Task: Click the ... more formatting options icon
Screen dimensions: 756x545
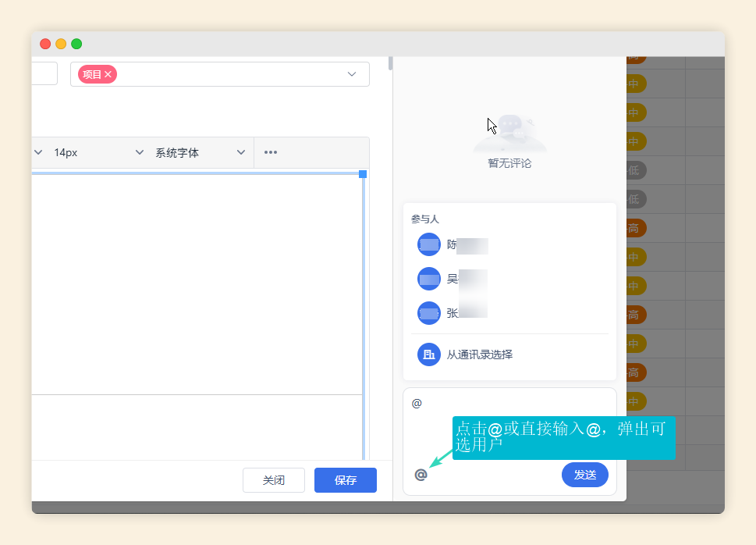Action: point(270,152)
